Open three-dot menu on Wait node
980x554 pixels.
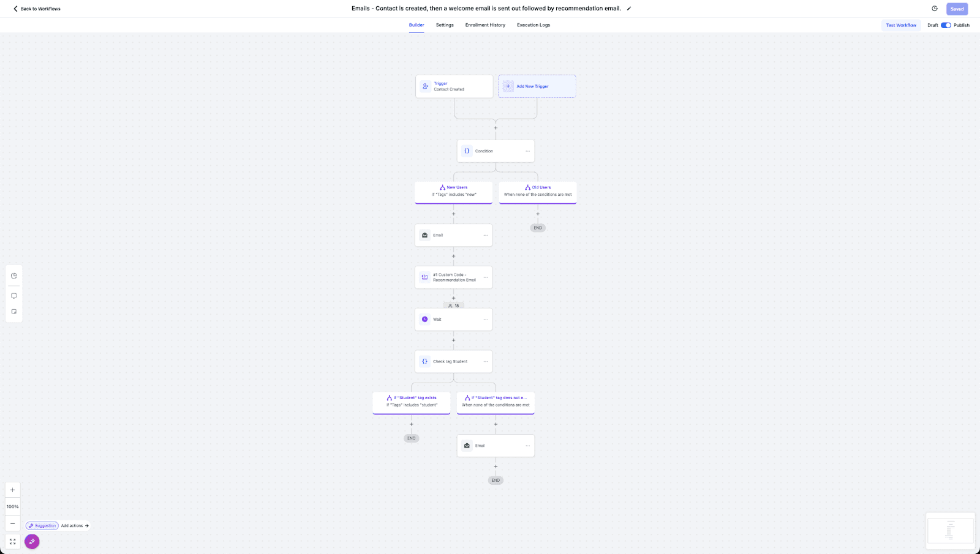pos(486,320)
